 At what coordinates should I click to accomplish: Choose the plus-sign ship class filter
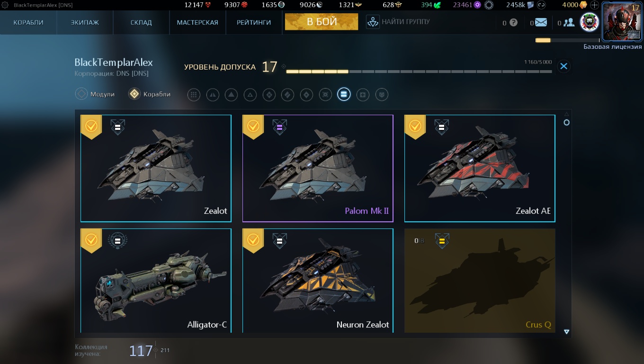[363, 95]
